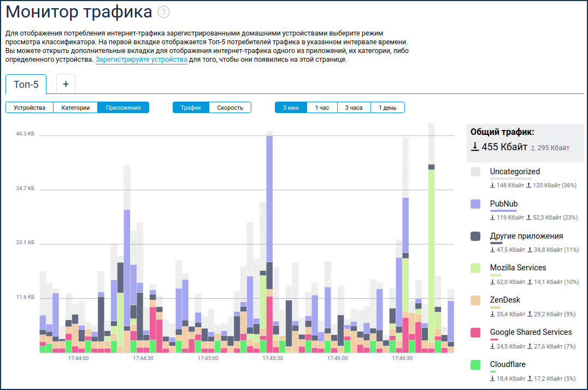Viewport: 588px width, 390px height.
Task: Click the PubNub purple legend swatch
Action: pyautogui.click(x=475, y=204)
